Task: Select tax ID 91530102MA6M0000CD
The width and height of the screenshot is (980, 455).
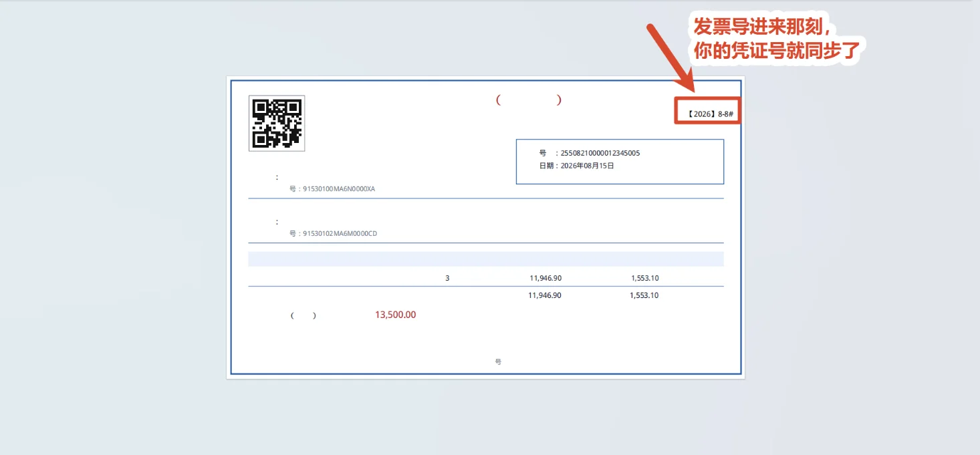Action: point(340,234)
